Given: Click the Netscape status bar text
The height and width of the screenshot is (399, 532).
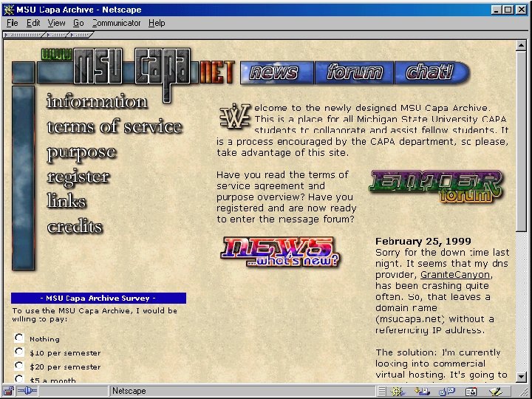Looking at the screenshot, I should click(x=129, y=391).
